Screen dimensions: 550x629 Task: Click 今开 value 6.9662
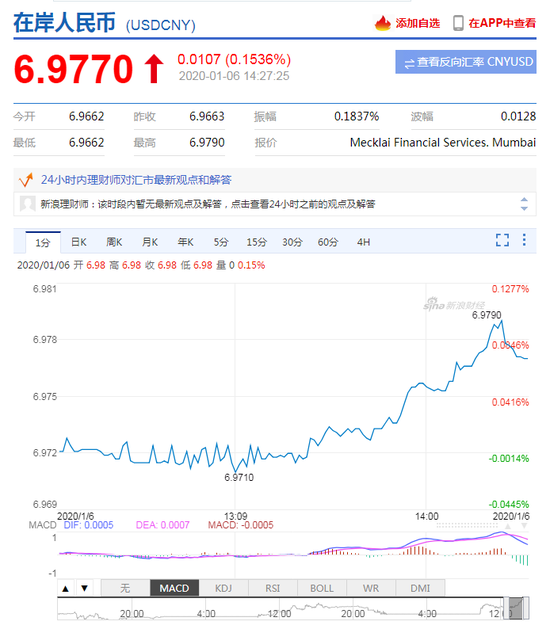86,116
